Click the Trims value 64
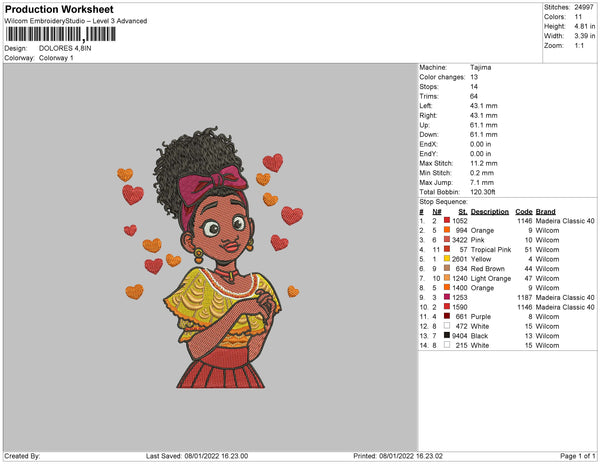 tap(474, 96)
